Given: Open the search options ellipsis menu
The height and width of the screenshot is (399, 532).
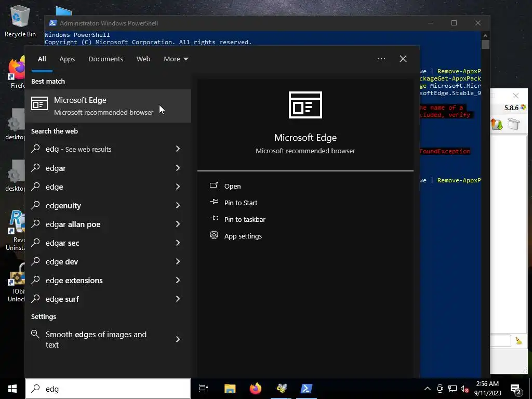Looking at the screenshot, I should [x=381, y=59].
